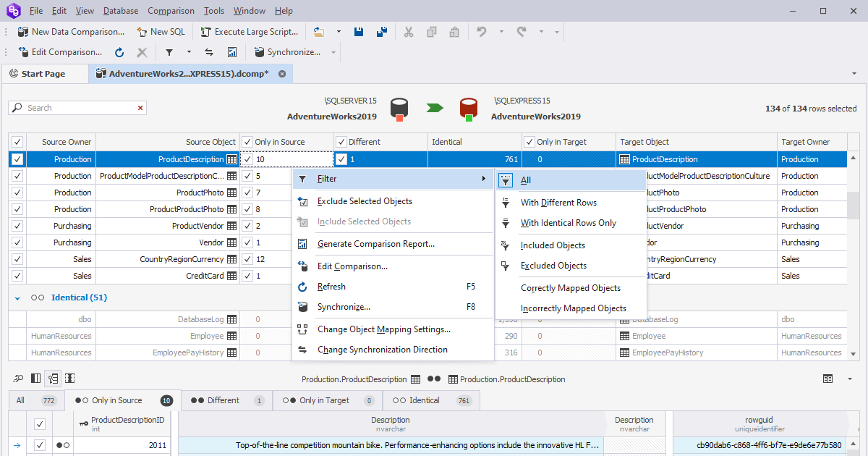Click the Refresh icon in comparison toolbar
868x456 pixels.
[x=120, y=52]
